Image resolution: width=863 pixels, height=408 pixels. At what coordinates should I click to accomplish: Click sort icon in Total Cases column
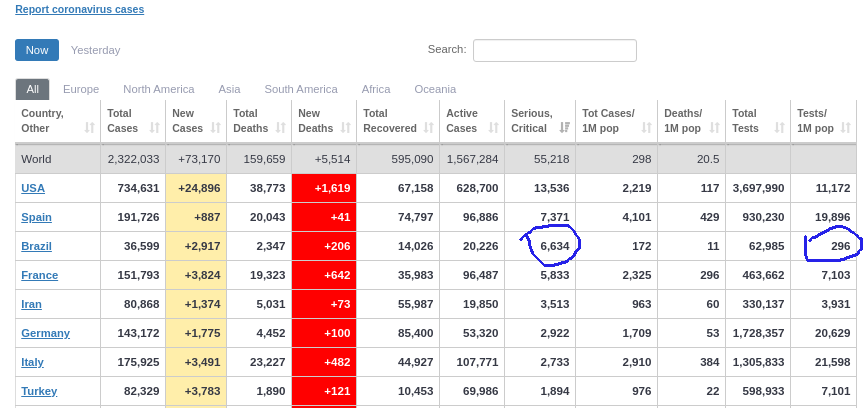coord(154,128)
